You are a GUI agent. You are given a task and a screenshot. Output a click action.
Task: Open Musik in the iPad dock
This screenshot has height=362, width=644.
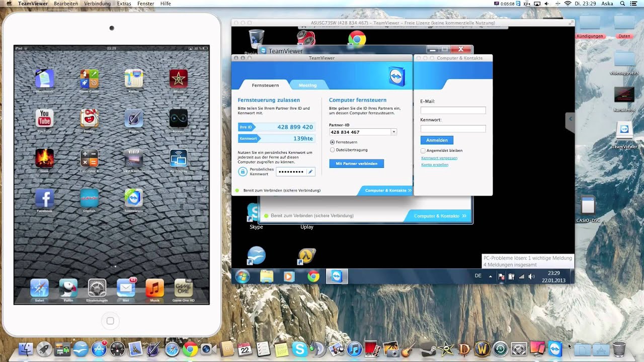[x=154, y=288]
